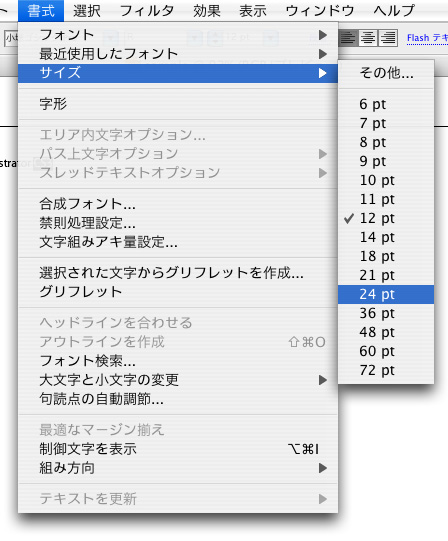
Task: Select the checked 12 pt size
Action: [x=386, y=218]
